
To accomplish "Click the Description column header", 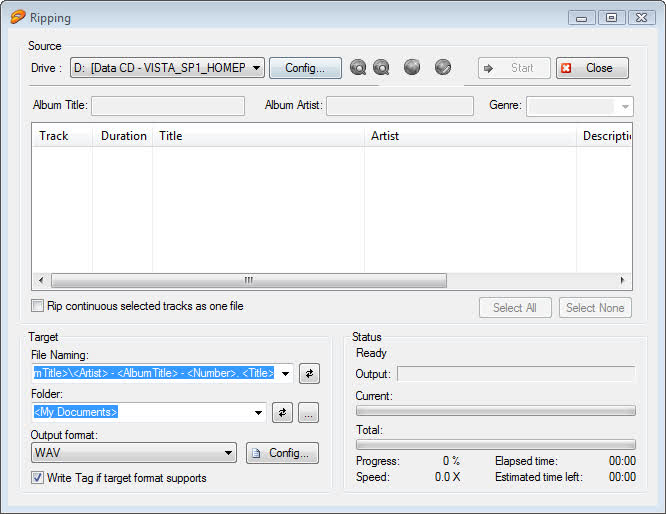I will point(604,136).
